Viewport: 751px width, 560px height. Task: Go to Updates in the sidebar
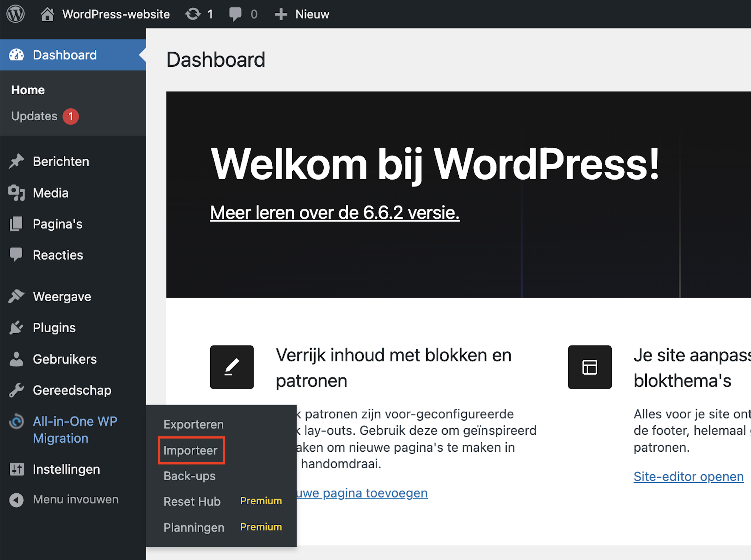click(34, 116)
